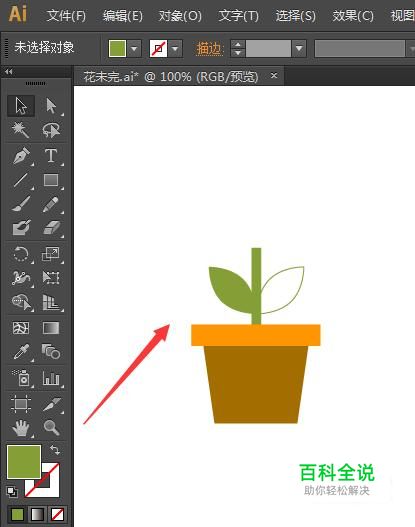Activate the Rotate tool
415x527 pixels.
pos(21,254)
